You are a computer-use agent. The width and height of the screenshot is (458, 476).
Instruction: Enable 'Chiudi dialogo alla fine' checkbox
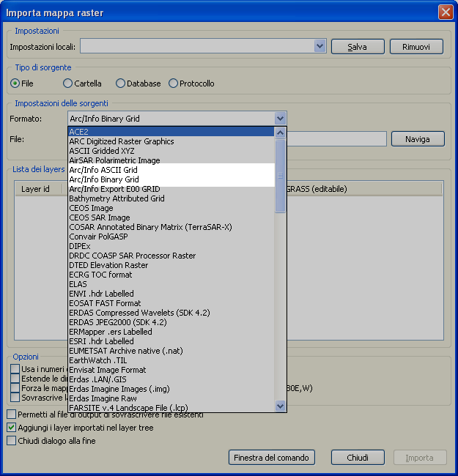click(12, 441)
